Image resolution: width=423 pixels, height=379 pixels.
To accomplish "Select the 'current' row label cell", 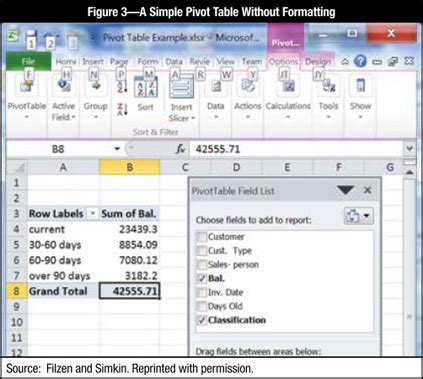I will (x=63, y=229).
